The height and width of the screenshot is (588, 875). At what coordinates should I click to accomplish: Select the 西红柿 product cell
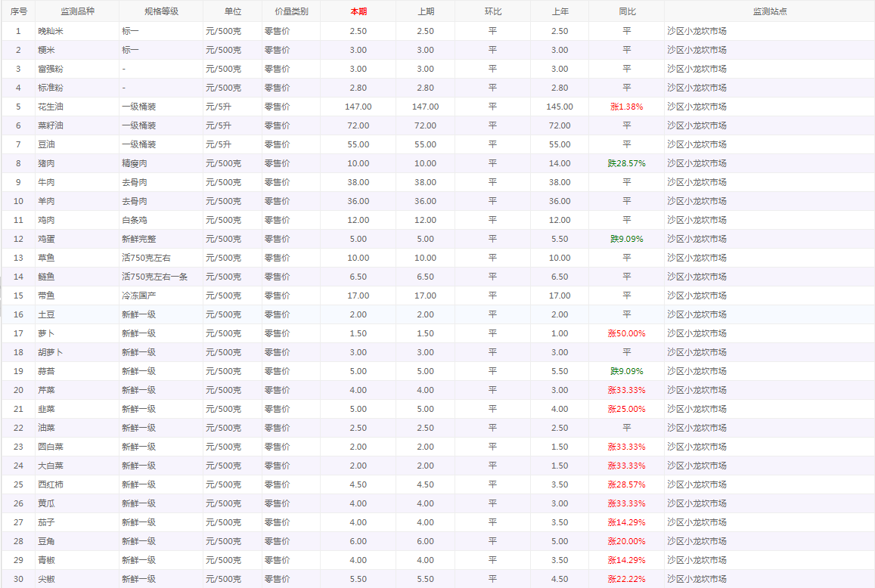pyautogui.click(x=51, y=484)
